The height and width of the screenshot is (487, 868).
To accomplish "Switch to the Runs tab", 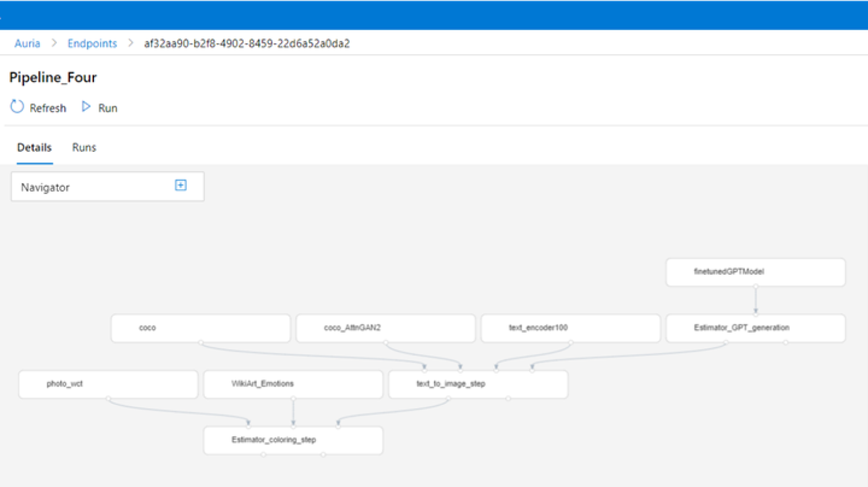I will 84,148.
